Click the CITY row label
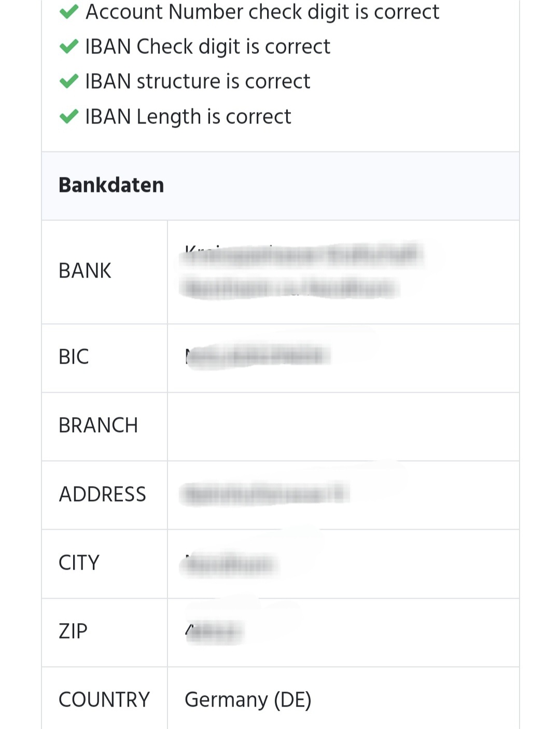The width and height of the screenshot is (560, 729). pos(79,563)
